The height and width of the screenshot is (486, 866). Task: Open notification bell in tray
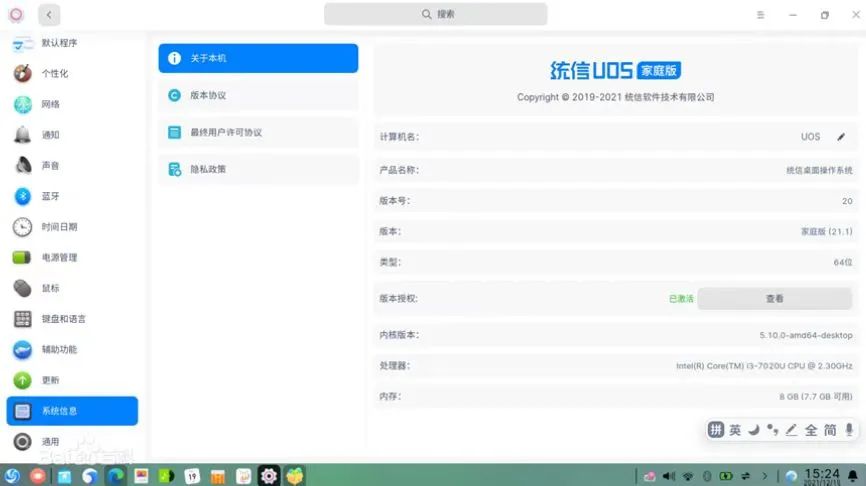pyautogui.click(x=853, y=476)
